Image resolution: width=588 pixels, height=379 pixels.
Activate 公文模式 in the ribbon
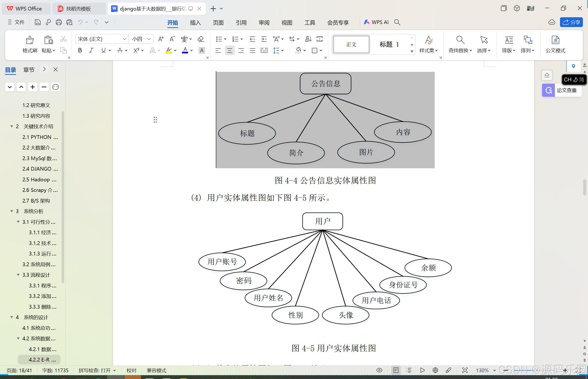[555, 44]
